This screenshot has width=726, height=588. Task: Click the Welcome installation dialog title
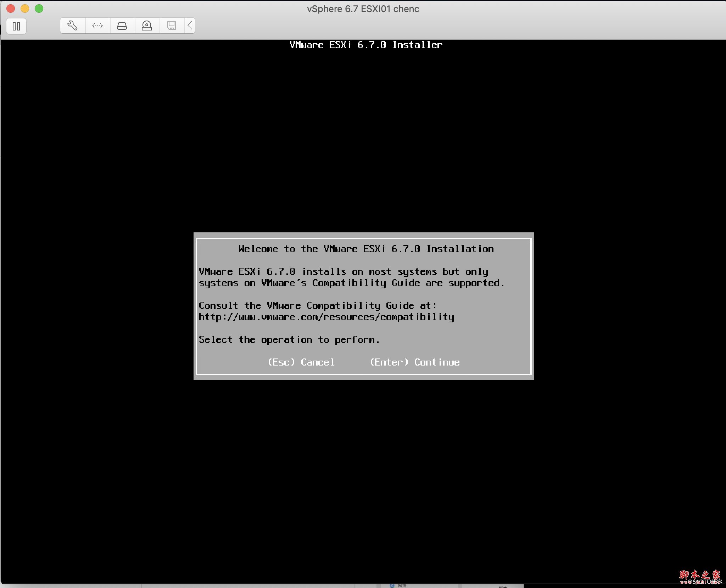366,249
